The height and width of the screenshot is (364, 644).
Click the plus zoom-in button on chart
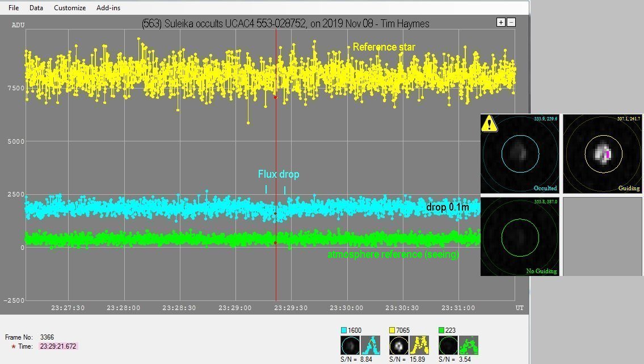click(500, 22)
